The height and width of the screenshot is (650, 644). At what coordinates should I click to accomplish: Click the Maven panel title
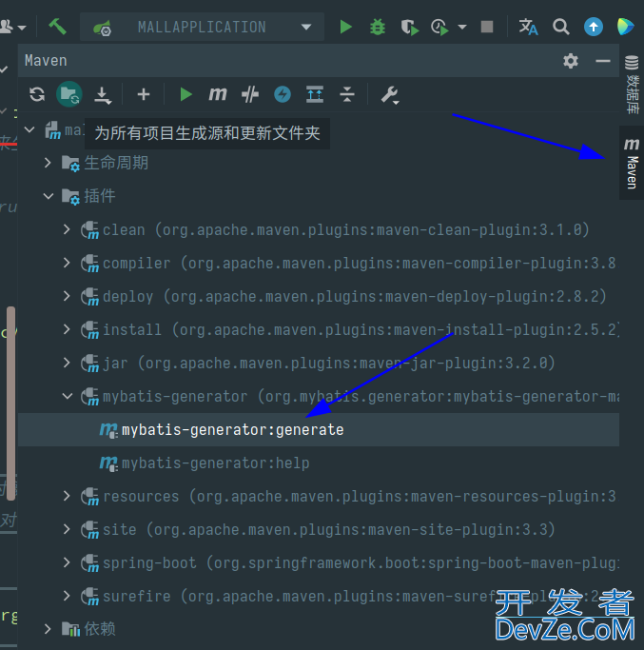pos(46,61)
